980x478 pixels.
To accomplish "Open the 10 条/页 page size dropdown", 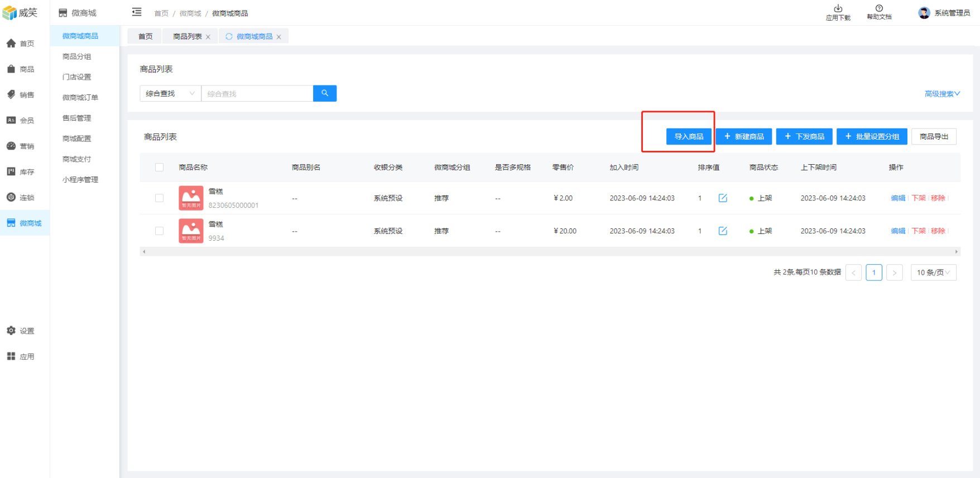I will point(933,273).
